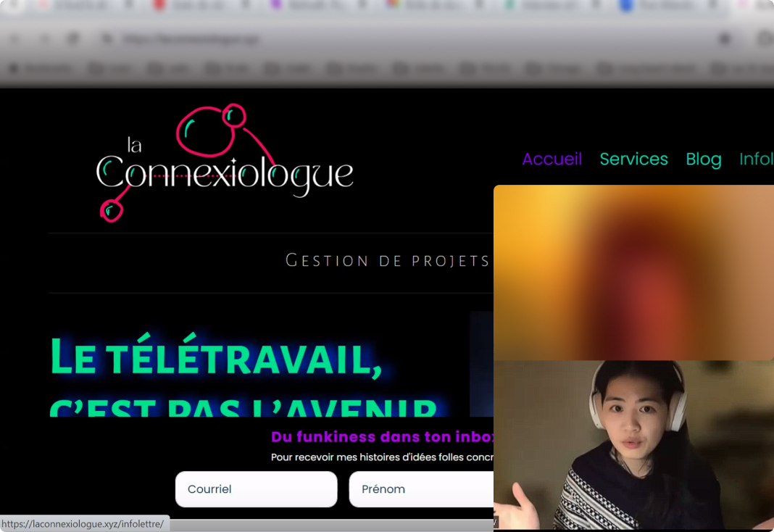
Task: Open site info icon beside the URL
Action: [x=107, y=38]
